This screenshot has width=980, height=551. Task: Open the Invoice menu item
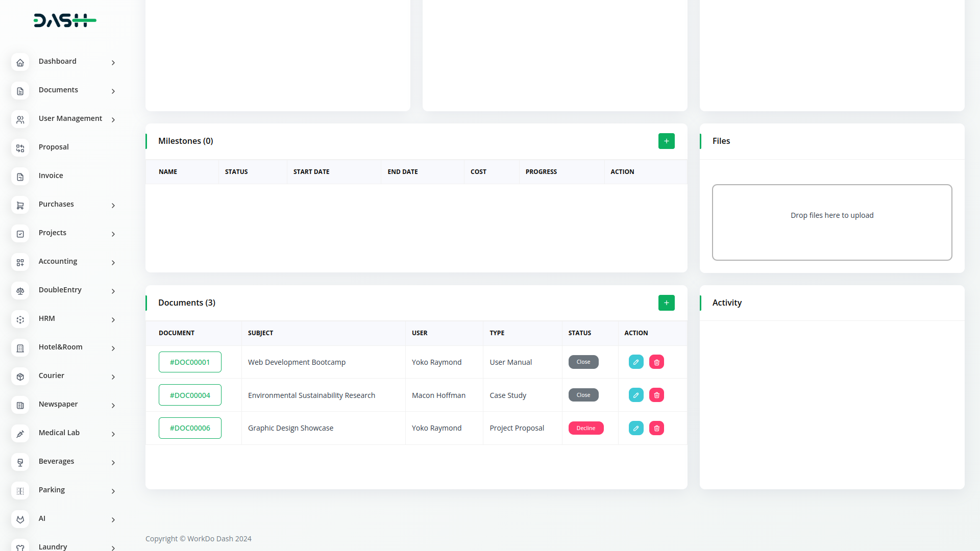[x=51, y=176]
